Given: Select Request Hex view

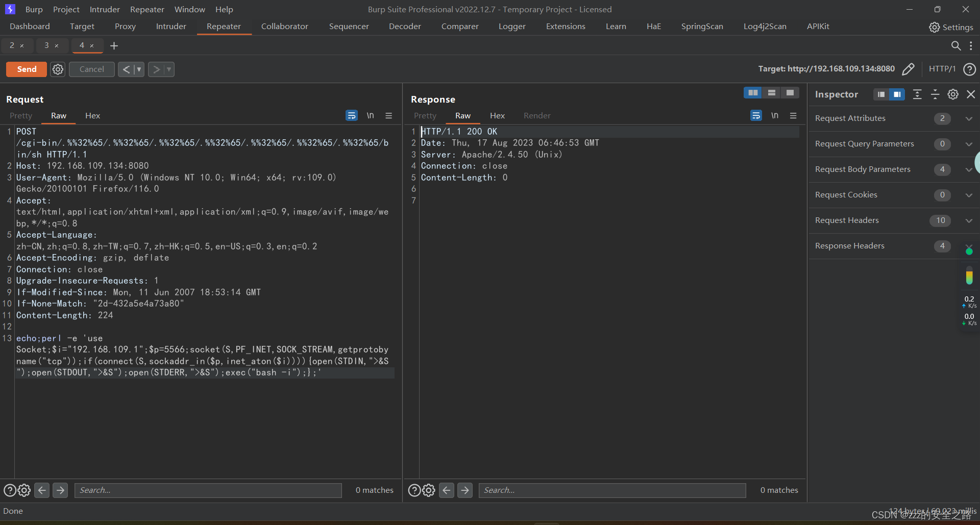Looking at the screenshot, I should click(92, 116).
